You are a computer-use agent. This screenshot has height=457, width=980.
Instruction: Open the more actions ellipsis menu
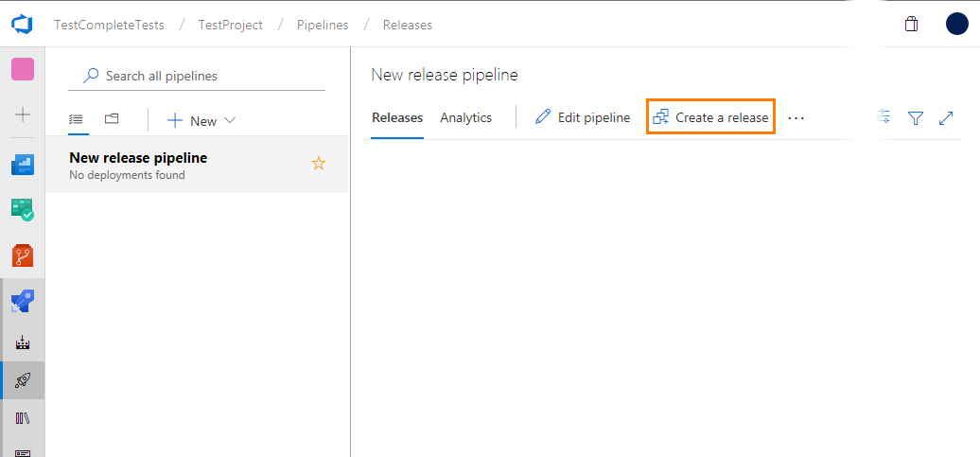coord(796,117)
